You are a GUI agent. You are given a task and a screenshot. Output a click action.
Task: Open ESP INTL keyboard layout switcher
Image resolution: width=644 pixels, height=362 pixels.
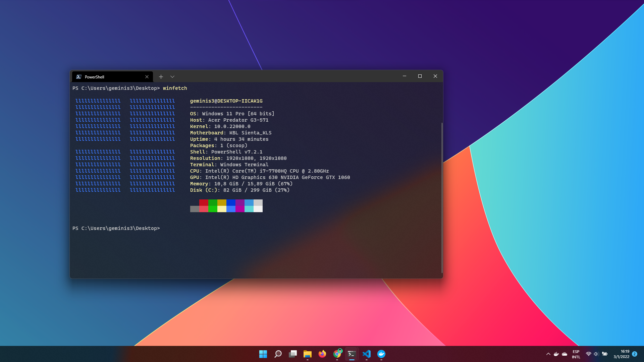(576, 354)
